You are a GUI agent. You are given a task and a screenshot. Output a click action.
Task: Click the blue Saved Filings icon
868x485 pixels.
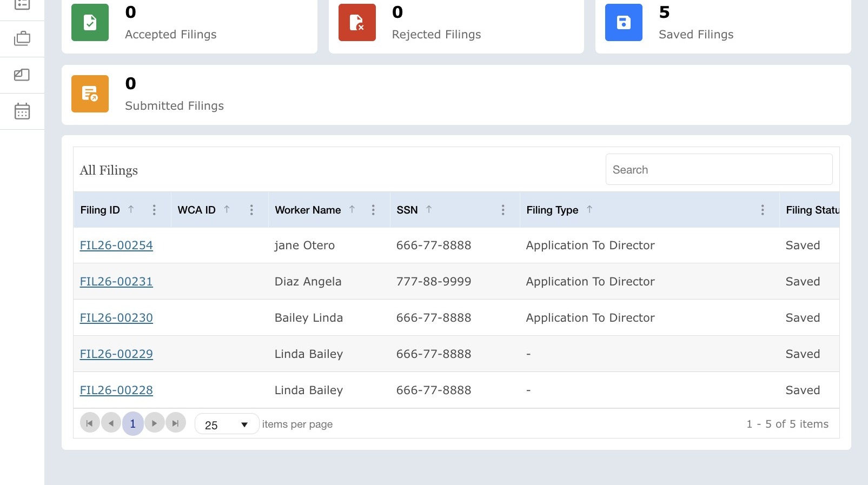click(624, 23)
